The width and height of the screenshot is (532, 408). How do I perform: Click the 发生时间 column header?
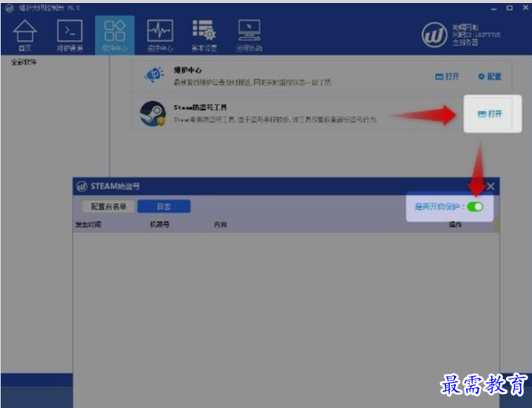pos(88,224)
